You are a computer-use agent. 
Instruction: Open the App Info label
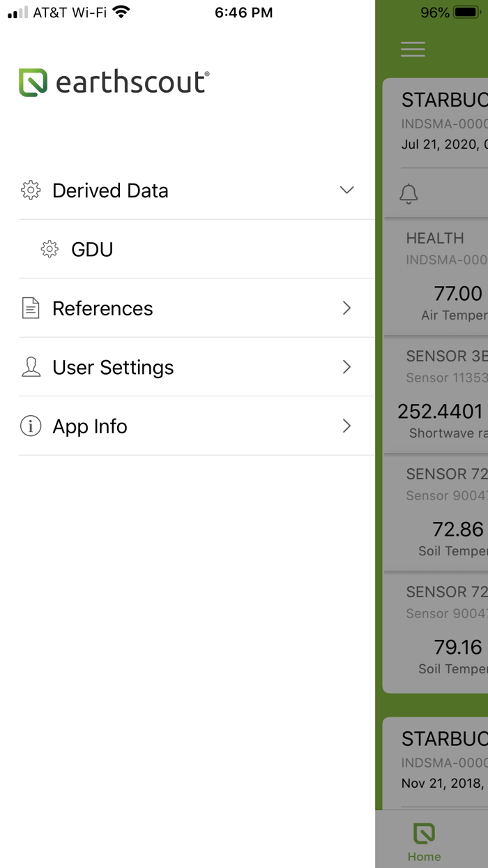(90, 426)
